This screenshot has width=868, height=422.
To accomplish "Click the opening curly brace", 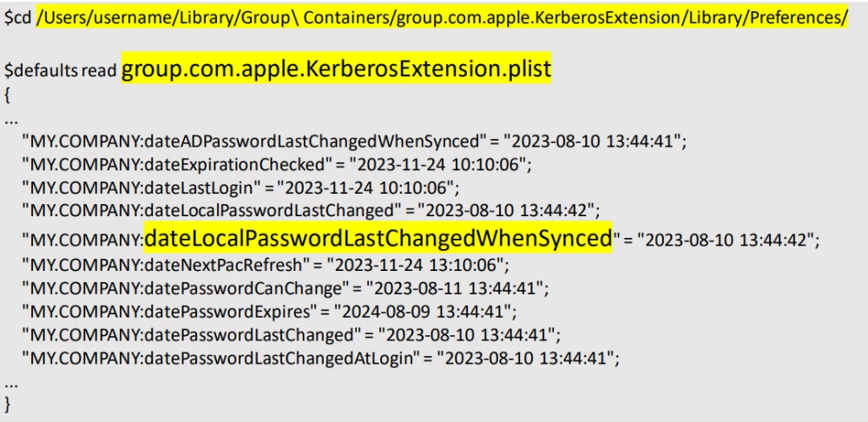I will coord(8,93).
